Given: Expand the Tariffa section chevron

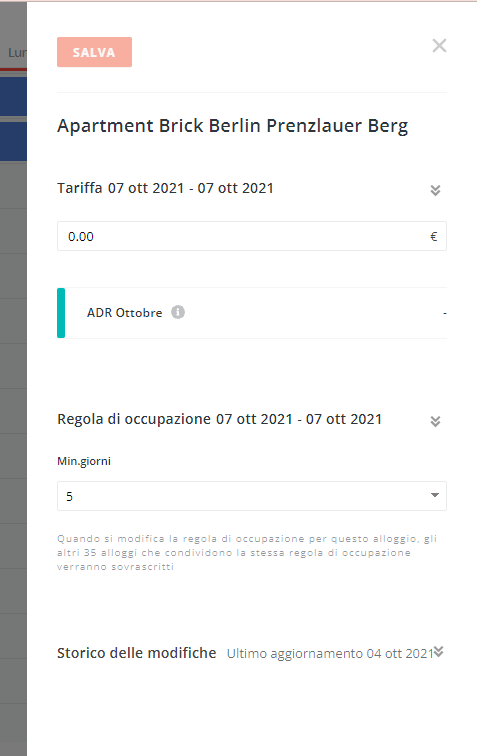Looking at the screenshot, I should click(x=435, y=190).
